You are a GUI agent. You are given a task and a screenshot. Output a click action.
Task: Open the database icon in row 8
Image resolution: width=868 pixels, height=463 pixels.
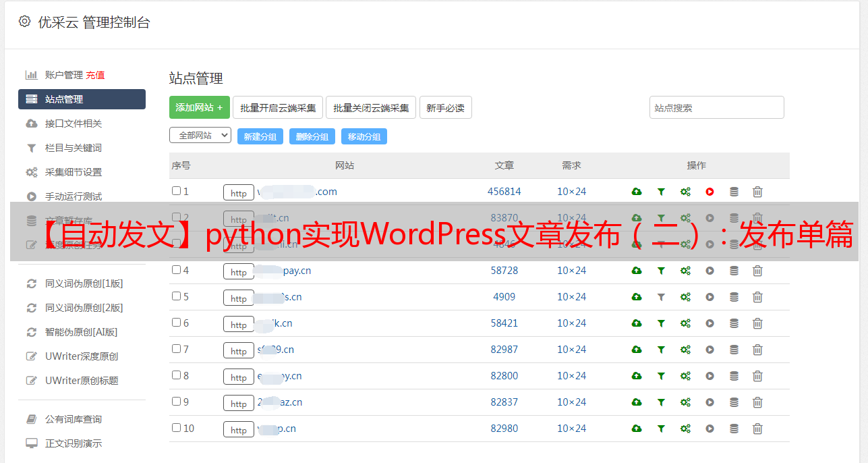734,376
